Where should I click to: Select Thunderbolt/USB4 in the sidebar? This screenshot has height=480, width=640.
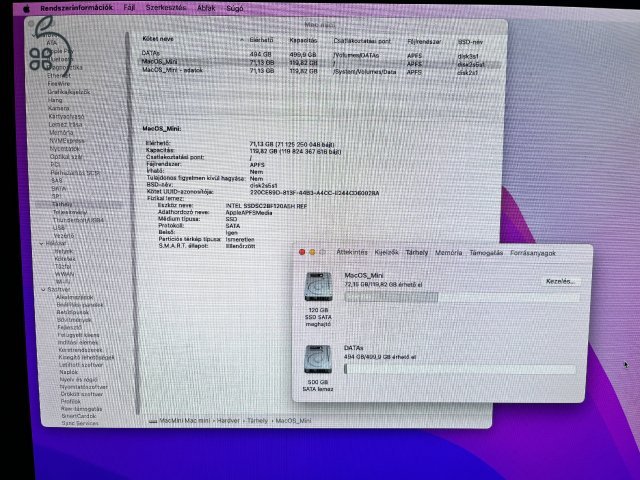78,220
